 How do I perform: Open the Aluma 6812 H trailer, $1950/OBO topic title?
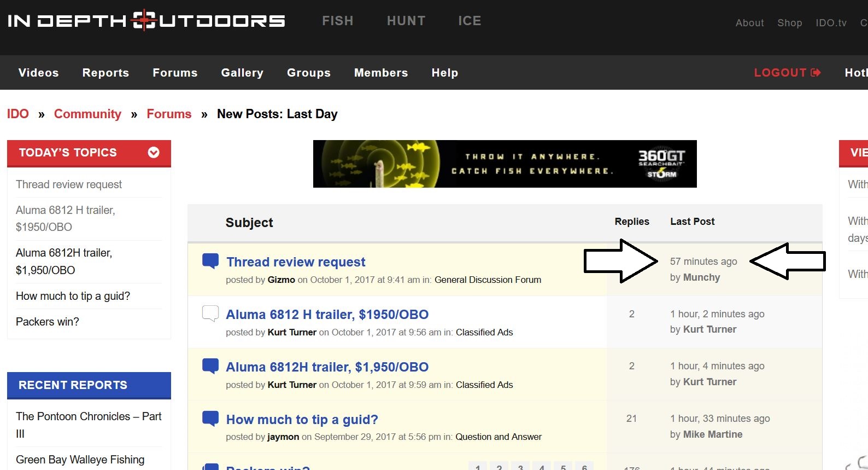(x=327, y=315)
